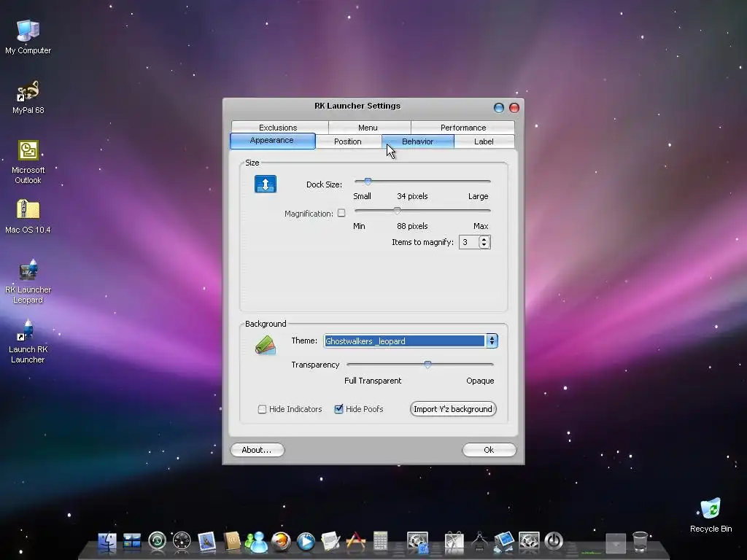
Task: Open the Theme dropdown list
Action: 492,341
